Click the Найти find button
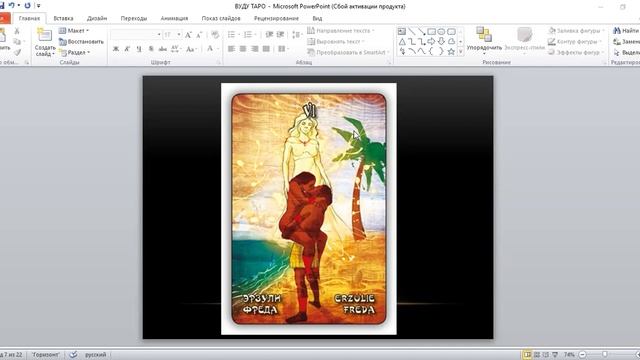The image size is (640, 360). point(626,31)
